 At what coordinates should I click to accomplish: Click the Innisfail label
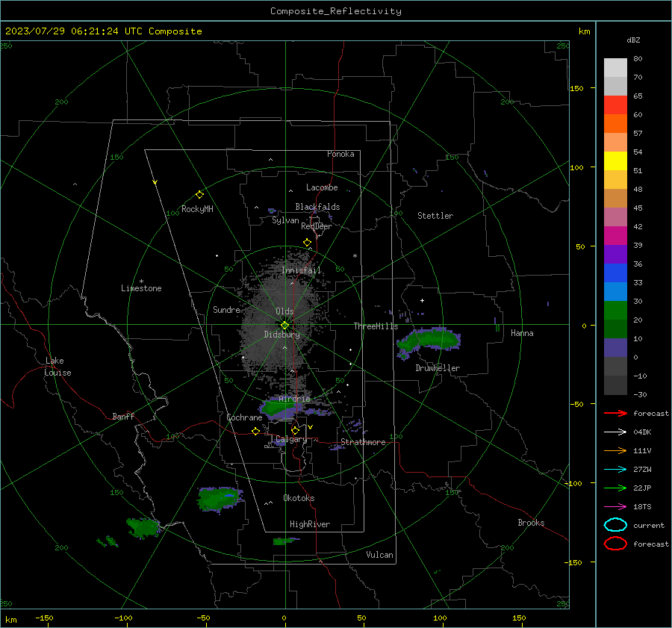302,270
